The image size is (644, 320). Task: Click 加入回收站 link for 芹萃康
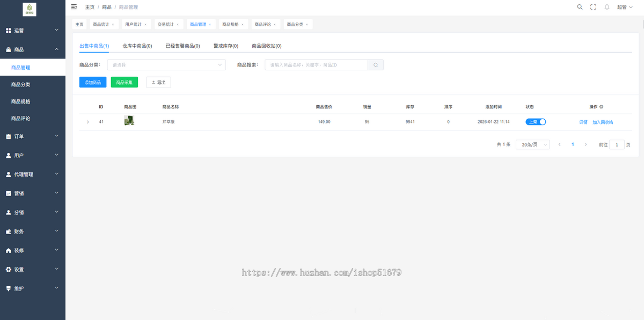point(603,122)
